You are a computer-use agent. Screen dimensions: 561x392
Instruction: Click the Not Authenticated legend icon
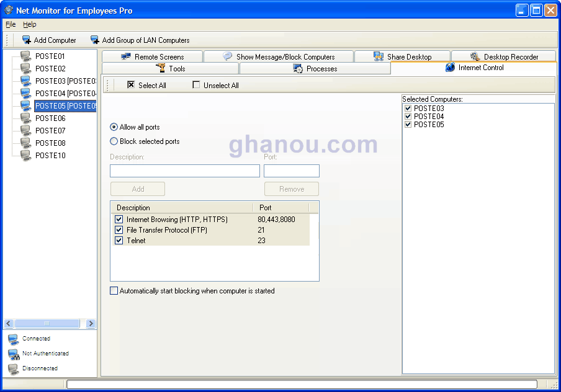pyautogui.click(x=14, y=354)
